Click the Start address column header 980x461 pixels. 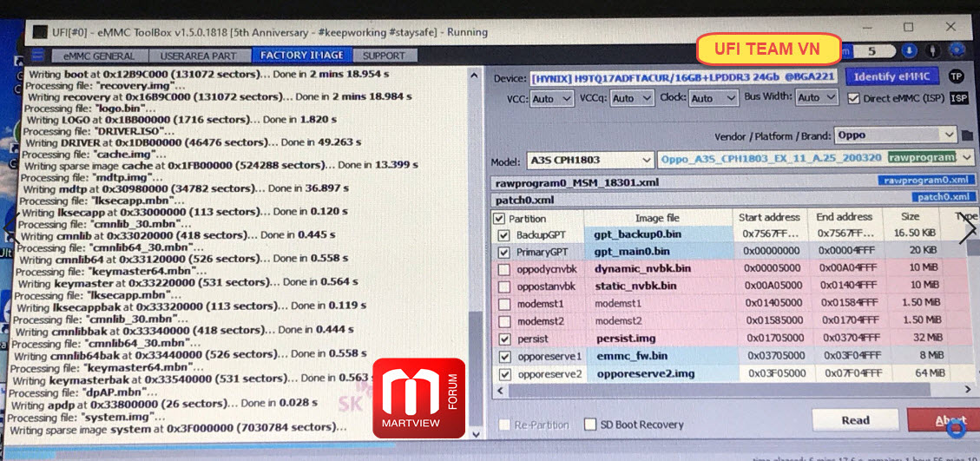coord(769,217)
